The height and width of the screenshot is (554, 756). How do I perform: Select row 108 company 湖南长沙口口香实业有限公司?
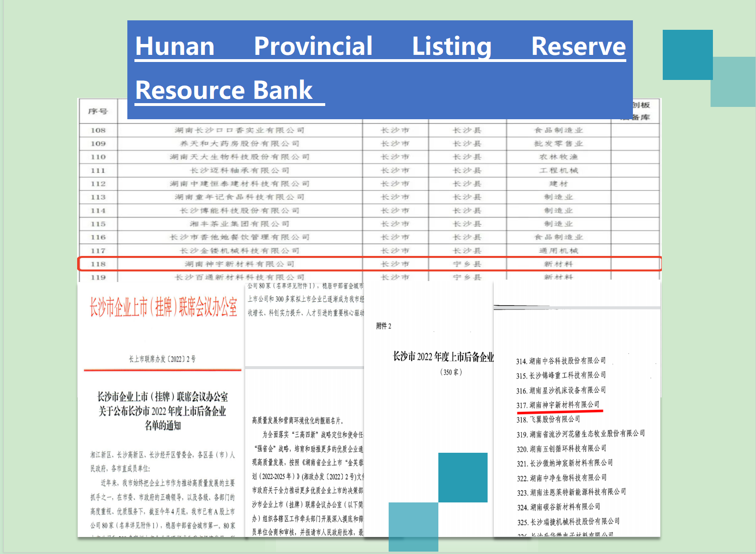coord(239,130)
